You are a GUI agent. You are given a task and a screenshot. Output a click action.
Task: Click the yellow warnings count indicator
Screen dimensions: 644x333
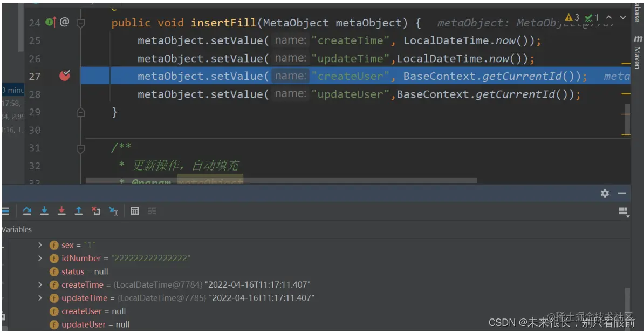(x=572, y=17)
